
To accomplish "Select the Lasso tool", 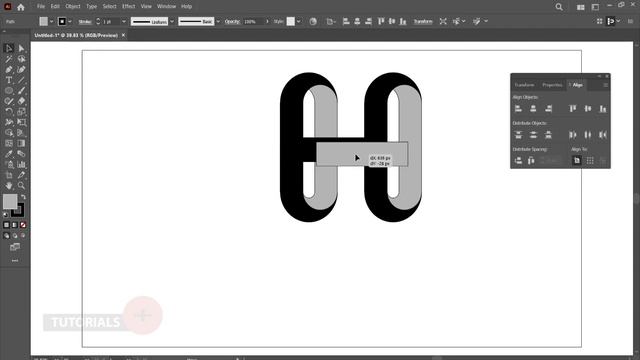I will pos(22,59).
